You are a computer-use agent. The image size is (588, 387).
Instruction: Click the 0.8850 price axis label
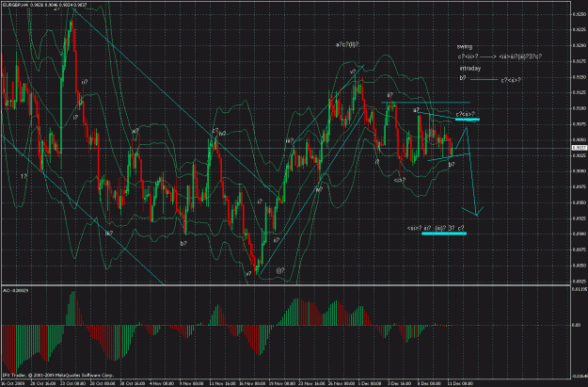click(x=579, y=265)
